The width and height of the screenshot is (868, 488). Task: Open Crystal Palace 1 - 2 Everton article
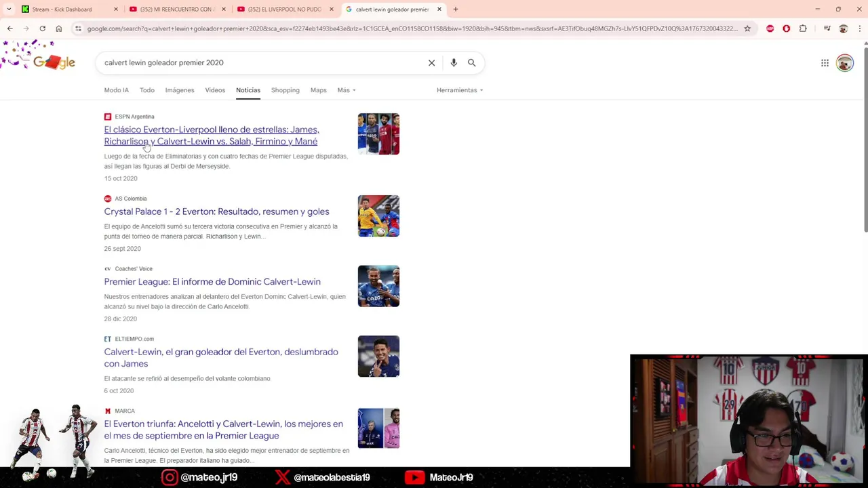[216, 211]
